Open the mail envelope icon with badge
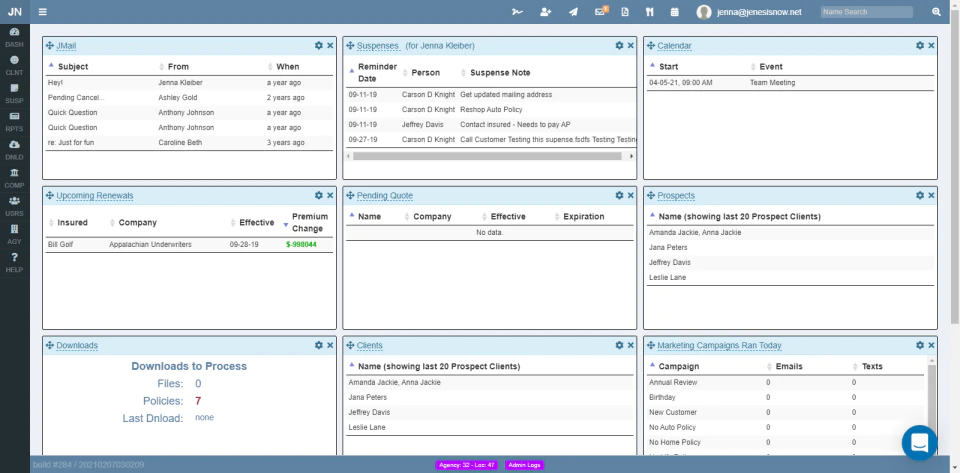Image resolution: width=960 pixels, height=473 pixels. click(600, 12)
